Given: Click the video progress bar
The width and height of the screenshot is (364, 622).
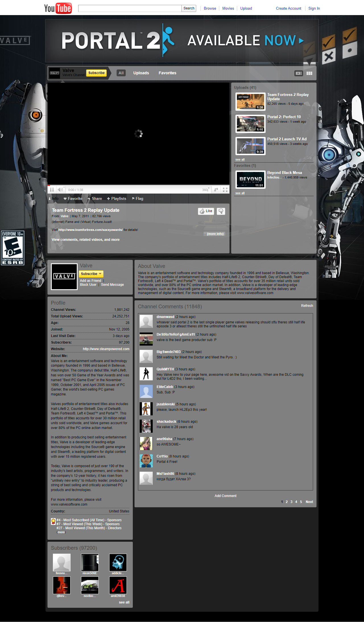Looking at the screenshot, I should point(138,185).
